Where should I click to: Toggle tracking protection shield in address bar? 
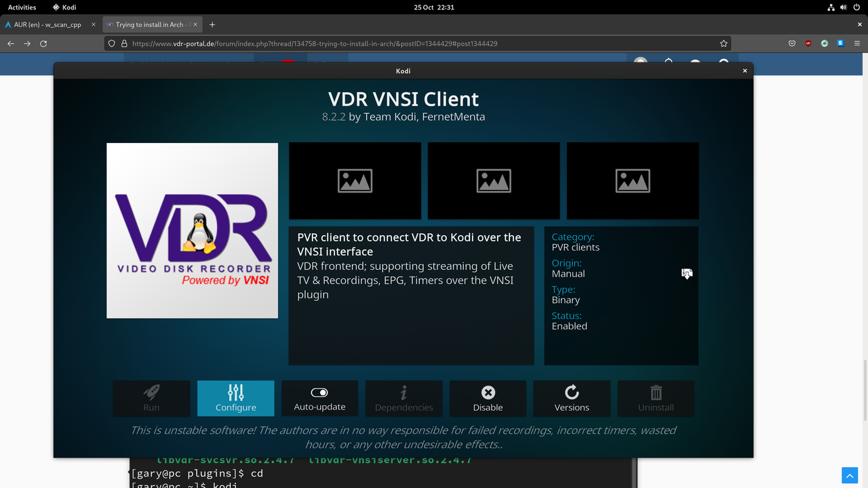click(111, 43)
